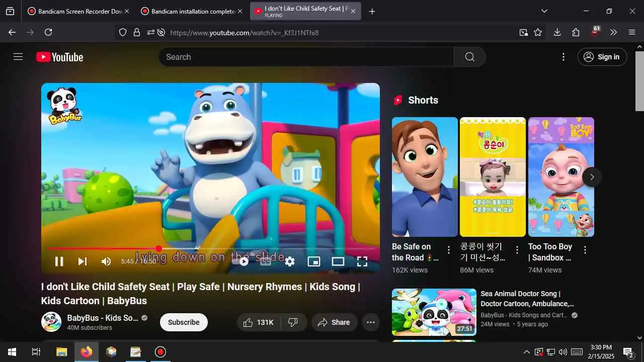The height and width of the screenshot is (362, 644).
Task: Like the video with 131K likes
Action: (258, 322)
